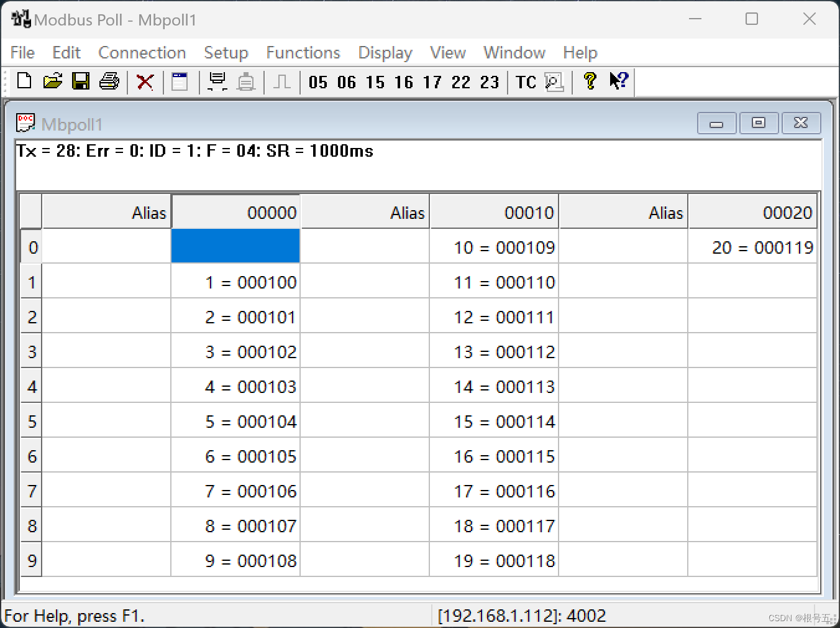Select cell 19 = 000118
Image resolution: width=840 pixels, height=628 pixels.
(x=494, y=560)
